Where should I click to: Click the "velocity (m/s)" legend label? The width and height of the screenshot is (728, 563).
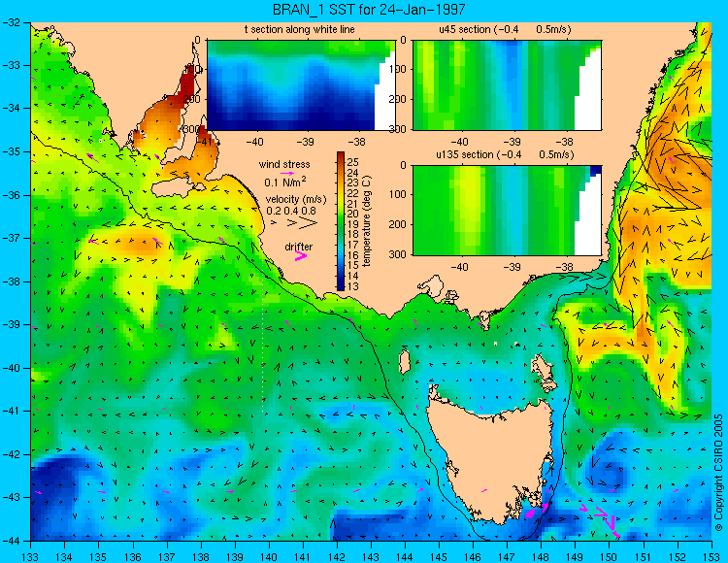pos(296,199)
